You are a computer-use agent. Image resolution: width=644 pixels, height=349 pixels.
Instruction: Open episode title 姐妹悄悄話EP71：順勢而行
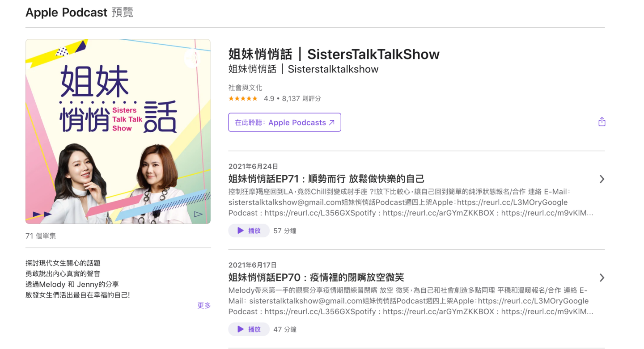[326, 179]
